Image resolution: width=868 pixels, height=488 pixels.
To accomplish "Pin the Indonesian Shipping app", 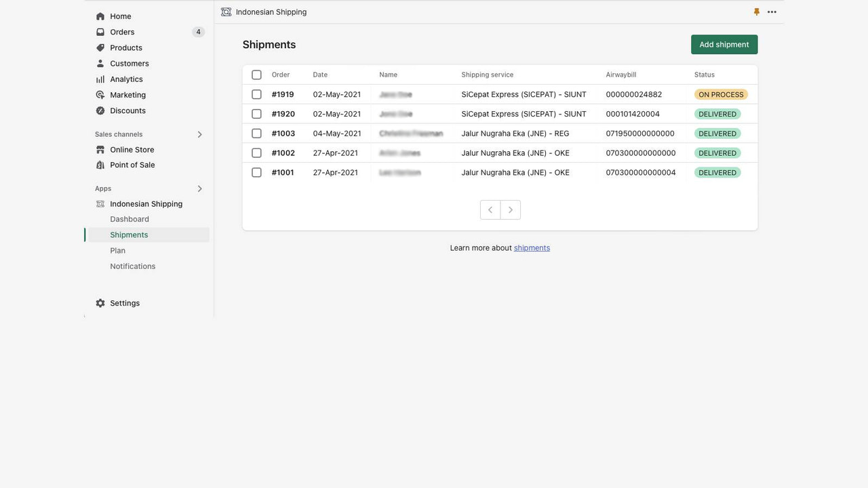I will point(756,12).
